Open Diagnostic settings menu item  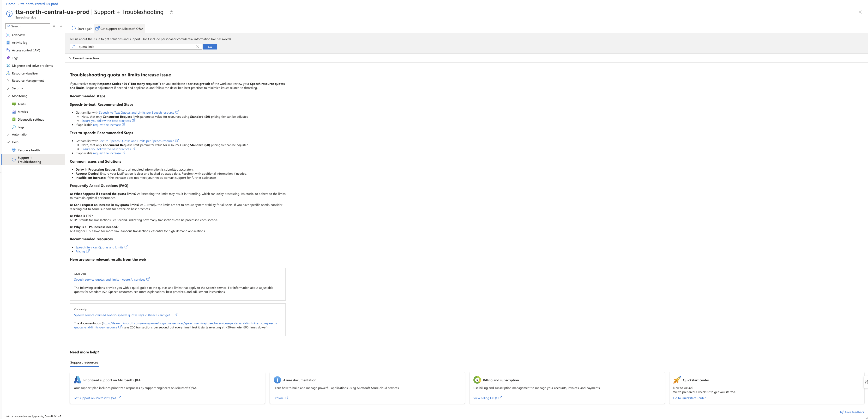pos(31,119)
